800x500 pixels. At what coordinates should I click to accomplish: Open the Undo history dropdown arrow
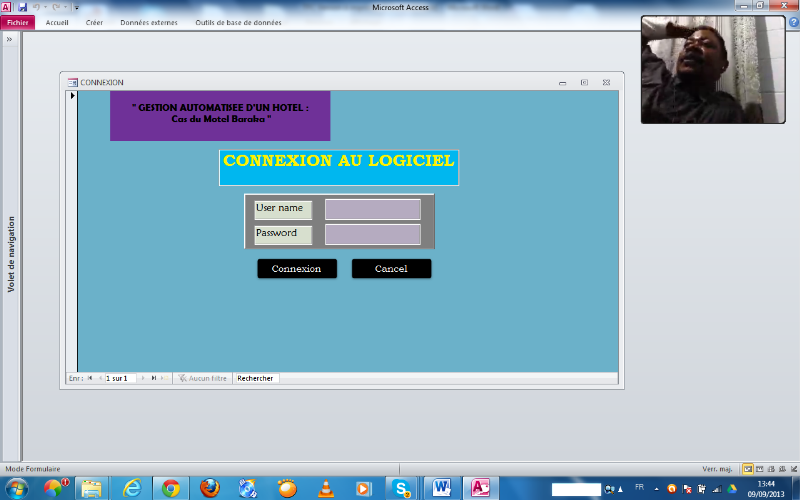click(x=45, y=7)
